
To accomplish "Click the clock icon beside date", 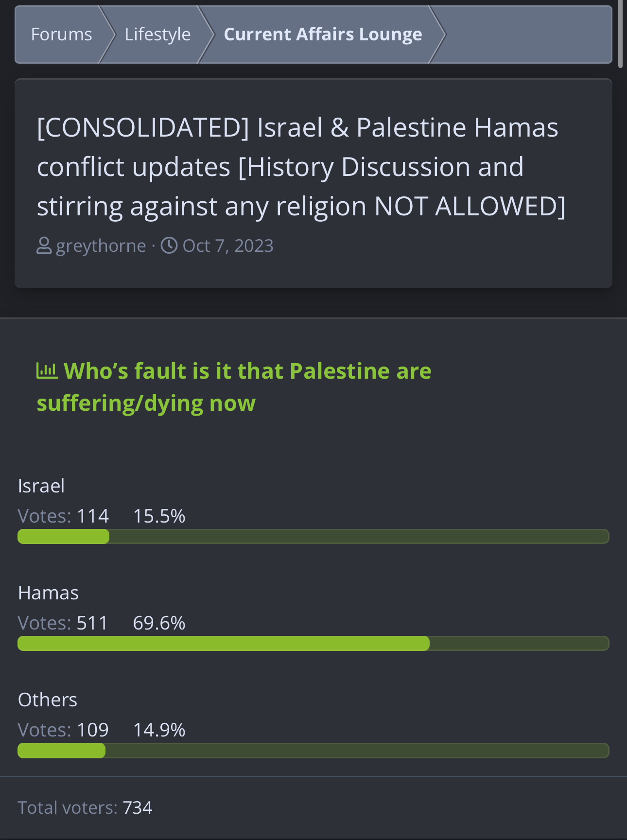I will [169, 245].
